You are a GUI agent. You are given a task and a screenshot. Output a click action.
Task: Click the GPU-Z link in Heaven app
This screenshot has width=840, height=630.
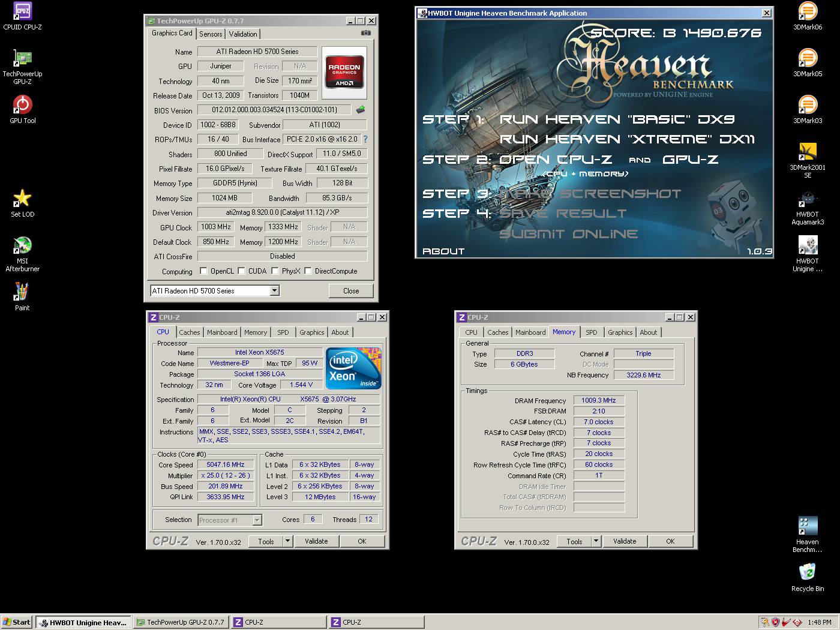[690, 160]
